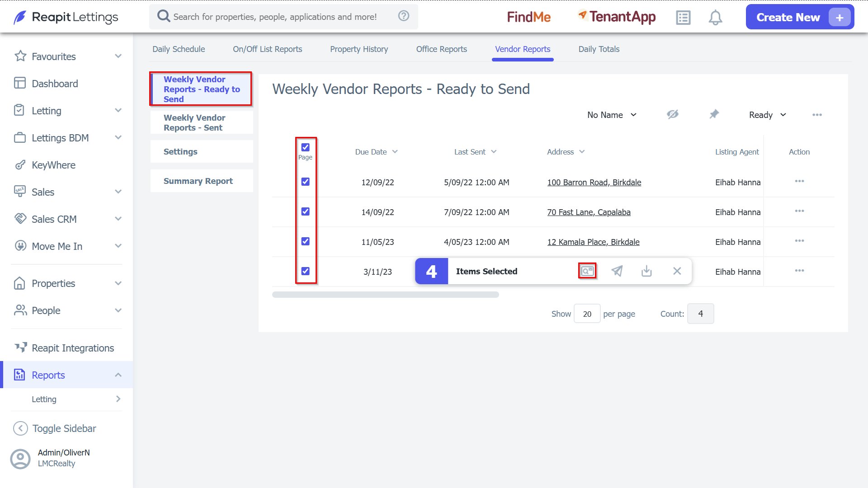Screen dimensions: 868x488
Task: Uncheck the 14/09/22 row checkbox
Action: [x=306, y=211]
